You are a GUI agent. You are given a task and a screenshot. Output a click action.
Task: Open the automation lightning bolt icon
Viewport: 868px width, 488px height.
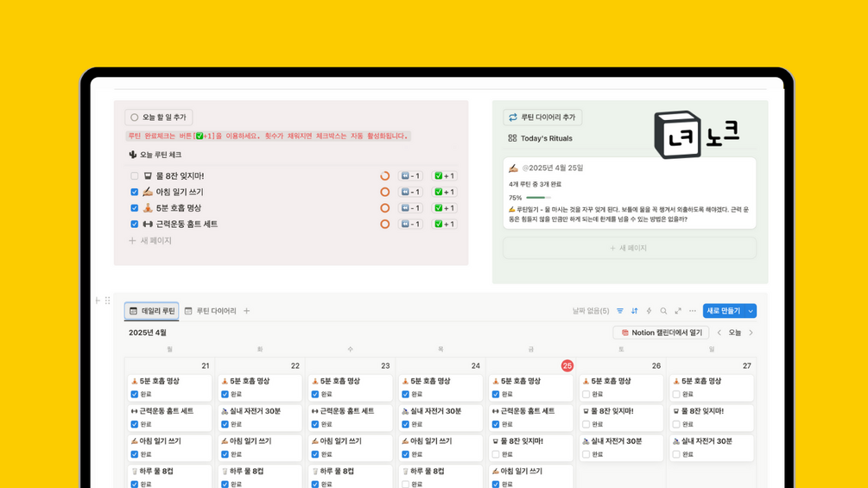coord(649,311)
